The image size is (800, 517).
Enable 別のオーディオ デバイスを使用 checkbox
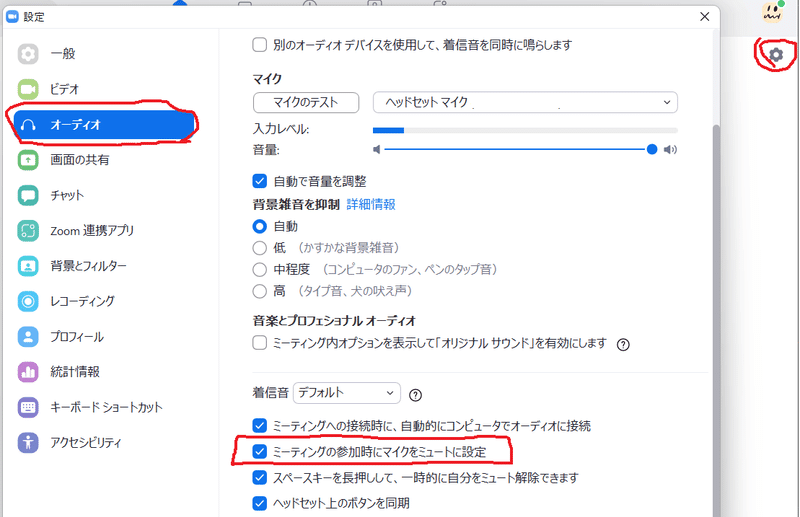coord(260,45)
